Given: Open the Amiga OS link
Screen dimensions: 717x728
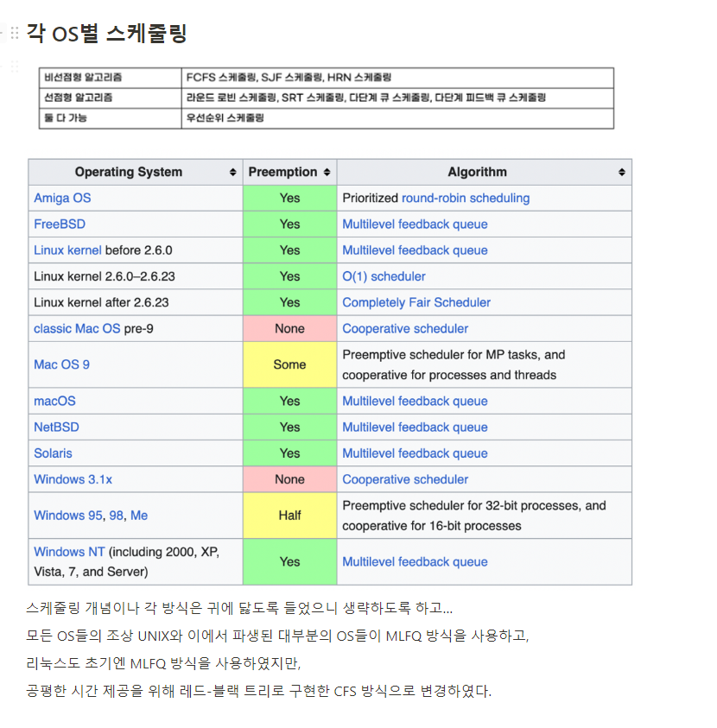Looking at the screenshot, I should (x=62, y=199).
